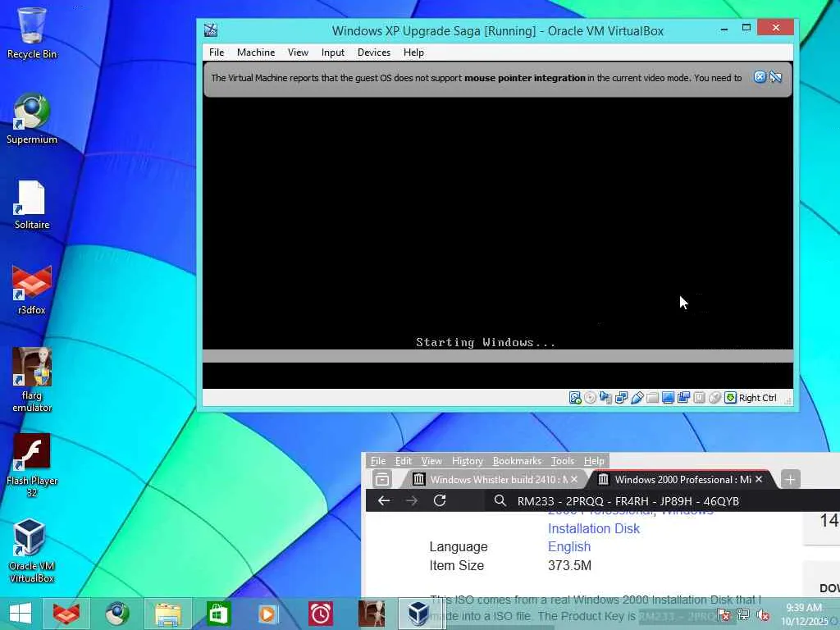Open the browser's Help menu
This screenshot has width=840, height=630.
(x=594, y=461)
